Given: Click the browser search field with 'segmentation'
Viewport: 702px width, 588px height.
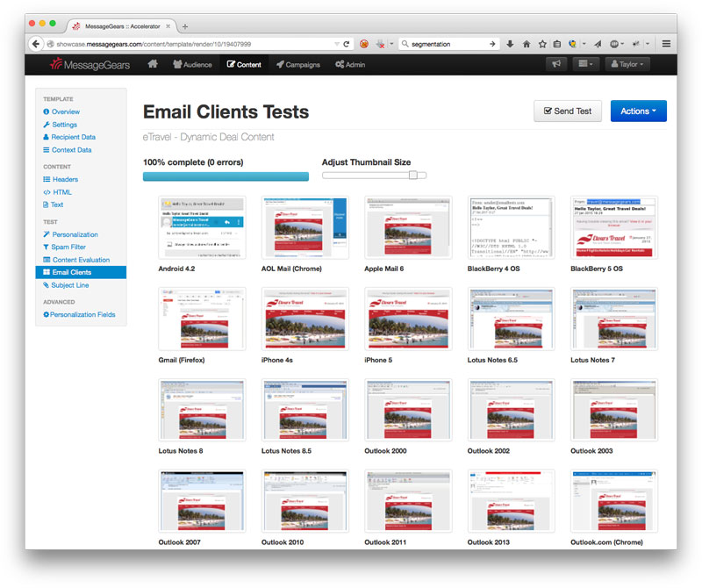Looking at the screenshot, I should (448, 43).
